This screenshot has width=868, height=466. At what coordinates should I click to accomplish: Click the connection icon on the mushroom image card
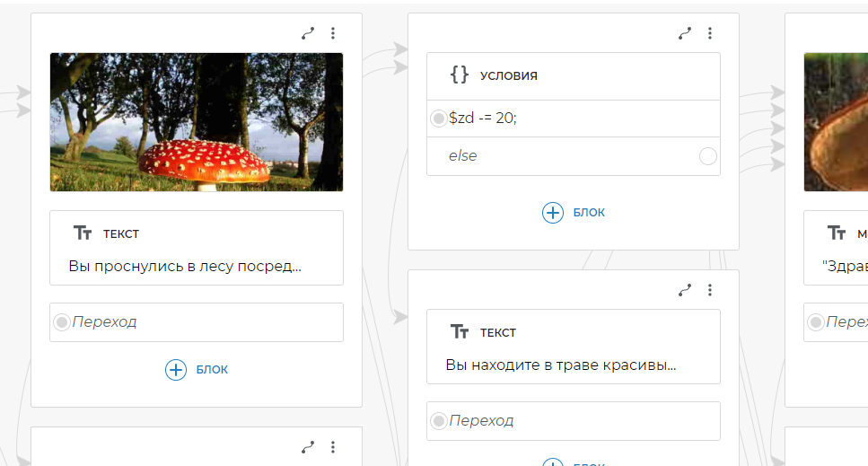pos(308,34)
